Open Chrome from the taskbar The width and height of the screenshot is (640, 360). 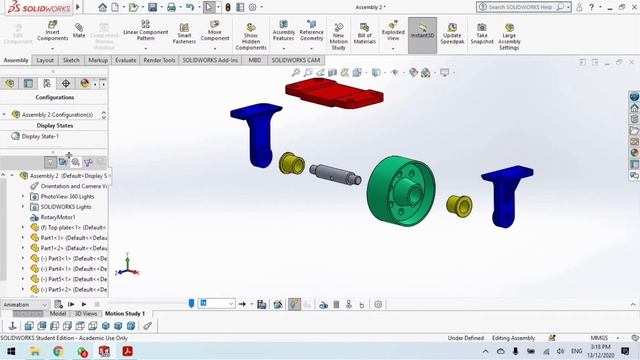58,351
